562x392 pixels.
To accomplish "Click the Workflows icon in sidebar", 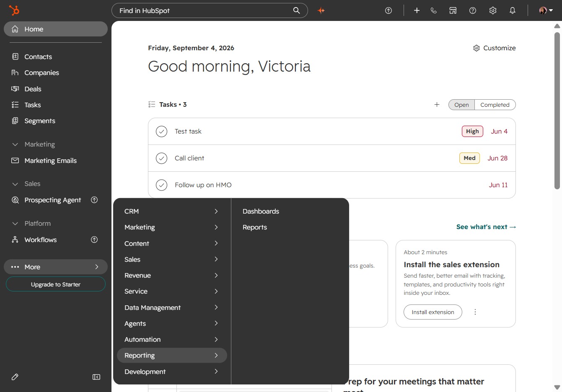I will pos(15,240).
